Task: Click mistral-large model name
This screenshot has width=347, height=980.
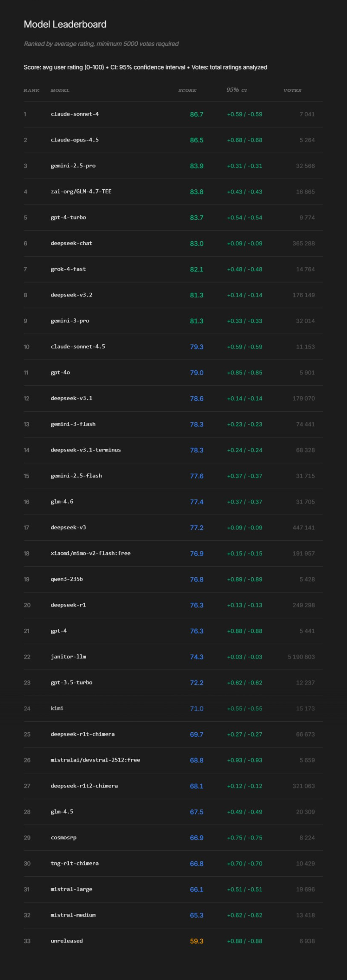Action: pos(71,889)
